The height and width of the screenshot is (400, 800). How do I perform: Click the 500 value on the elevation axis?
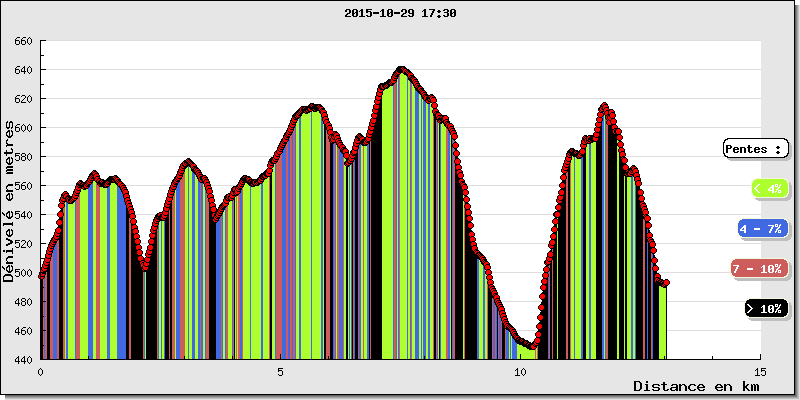tap(24, 273)
